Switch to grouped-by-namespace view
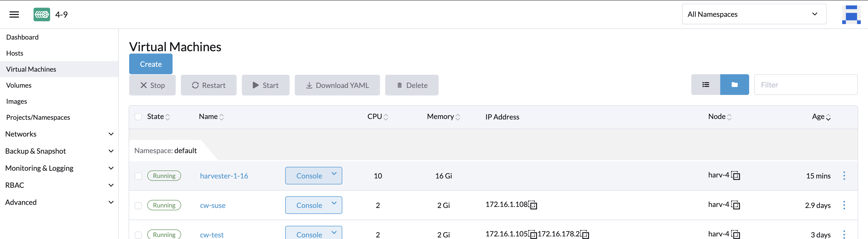This screenshot has width=868, height=239. [x=734, y=84]
